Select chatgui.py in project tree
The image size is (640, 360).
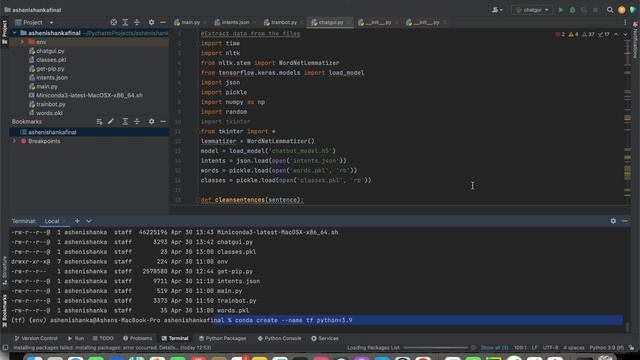[x=50, y=51]
